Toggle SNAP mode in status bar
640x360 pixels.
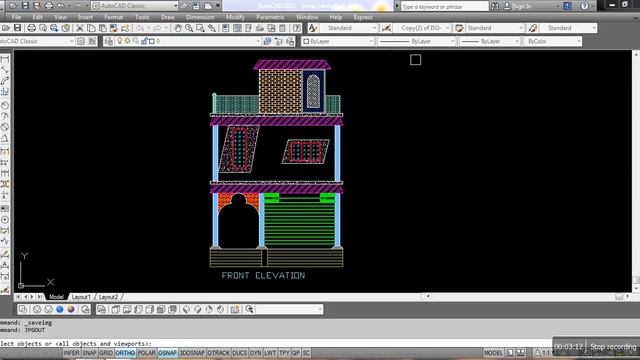point(89,353)
